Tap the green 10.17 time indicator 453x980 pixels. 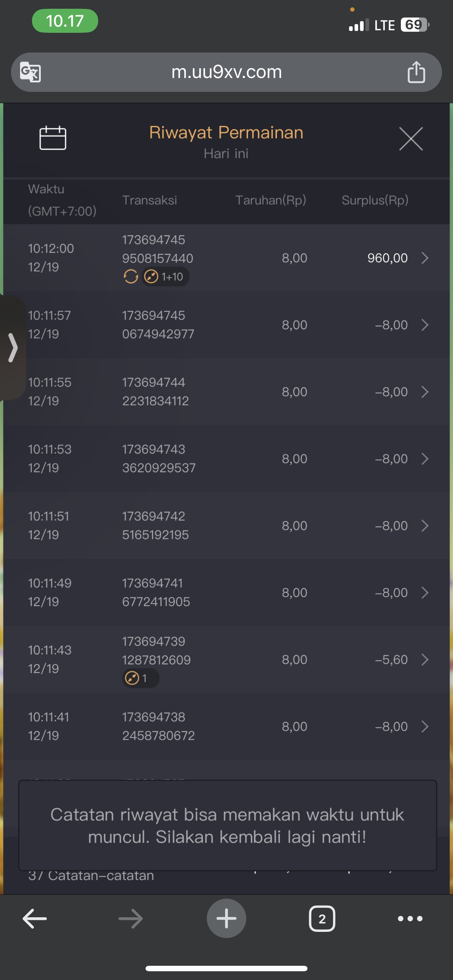pos(65,21)
